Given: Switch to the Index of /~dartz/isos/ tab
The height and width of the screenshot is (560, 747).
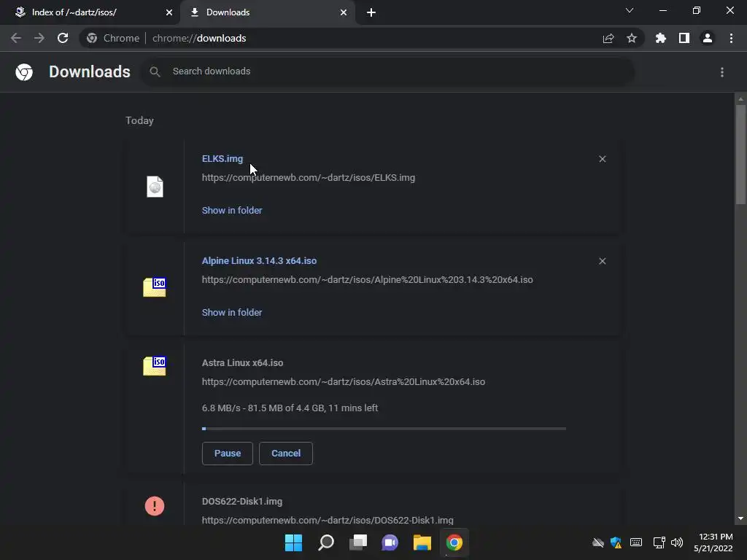Looking at the screenshot, I should pos(90,12).
